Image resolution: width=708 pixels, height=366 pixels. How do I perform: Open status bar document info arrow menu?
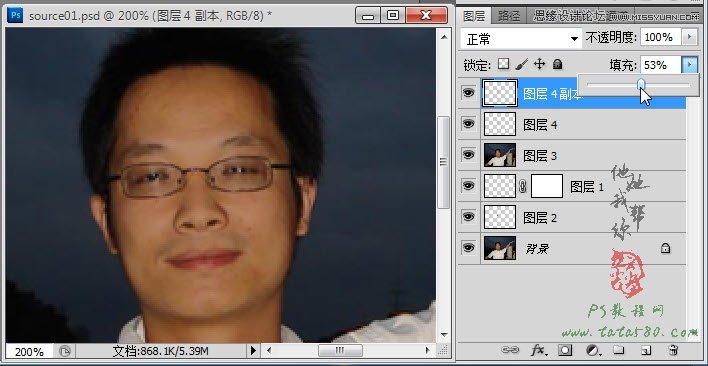[x=253, y=350]
